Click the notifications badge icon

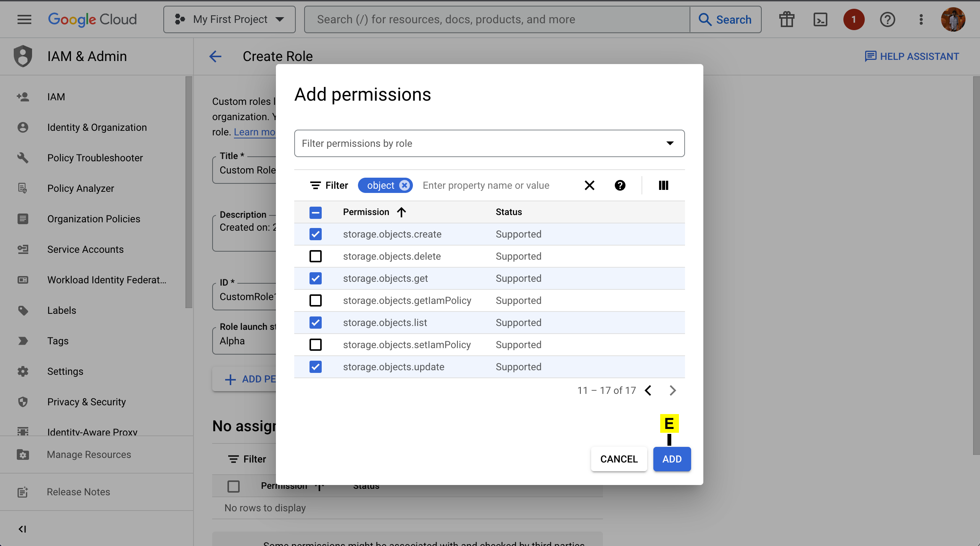(854, 19)
